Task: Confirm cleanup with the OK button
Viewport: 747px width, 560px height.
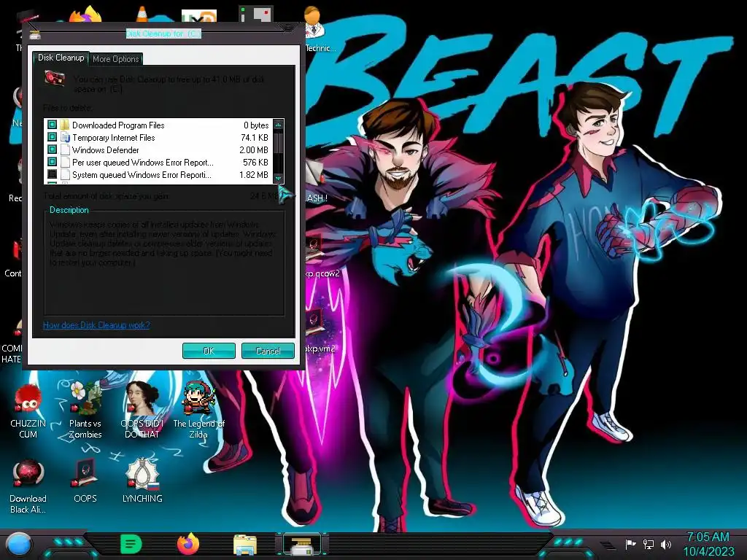Action: [209, 351]
